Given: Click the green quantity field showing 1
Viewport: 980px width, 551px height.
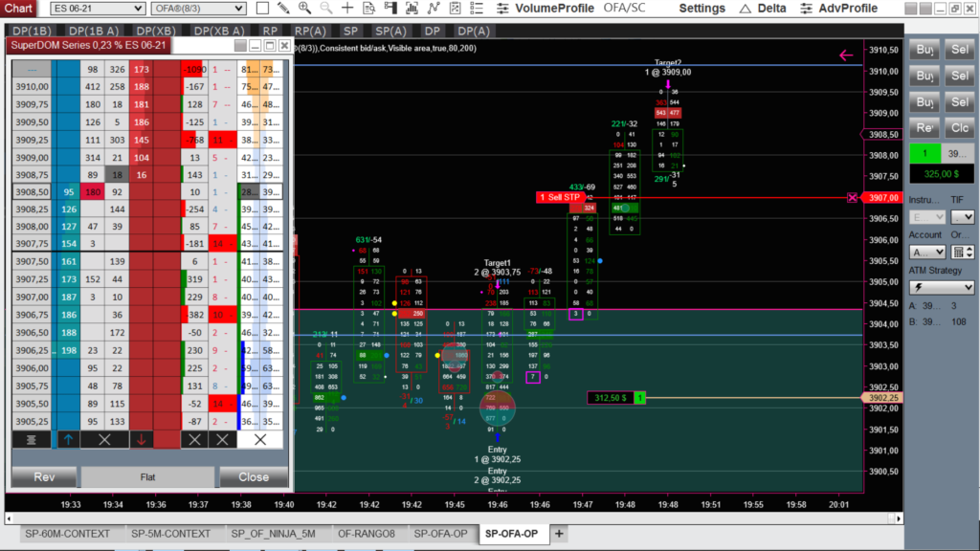Looking at the screenshot, I should tap(924, 154).
